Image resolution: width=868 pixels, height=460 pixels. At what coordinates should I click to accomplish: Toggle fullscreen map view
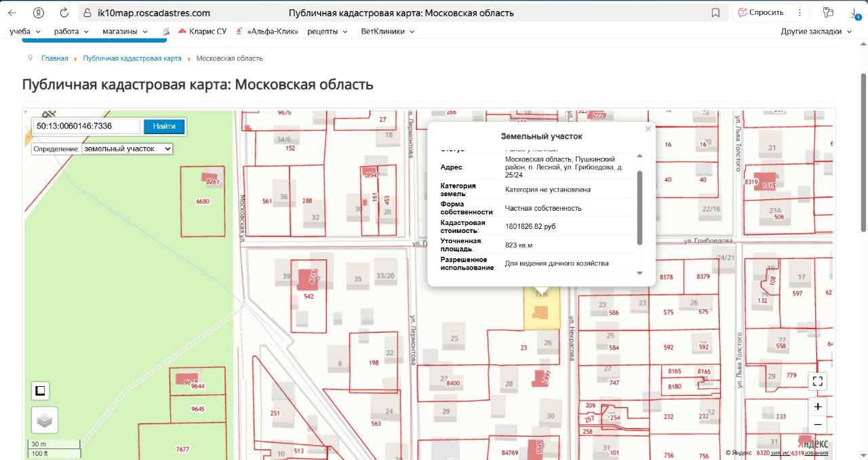(818, 381)
